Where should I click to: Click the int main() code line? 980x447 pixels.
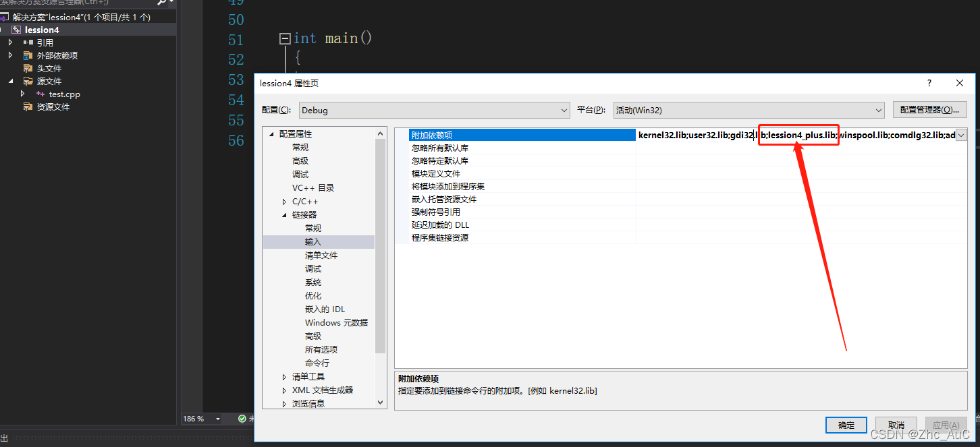click(x=333, y=38)
